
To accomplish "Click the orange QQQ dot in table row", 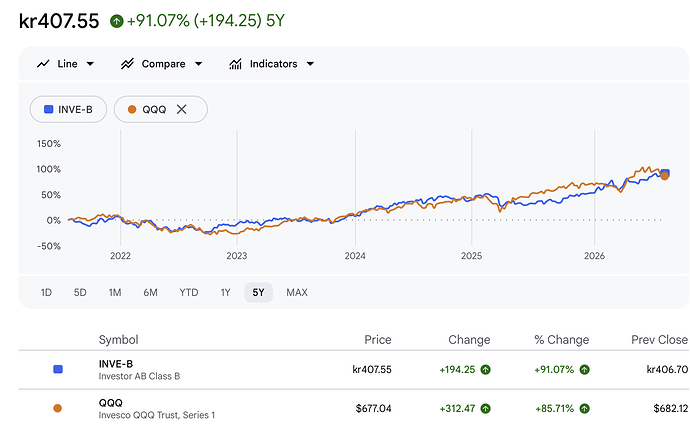I will pos(58,408).
